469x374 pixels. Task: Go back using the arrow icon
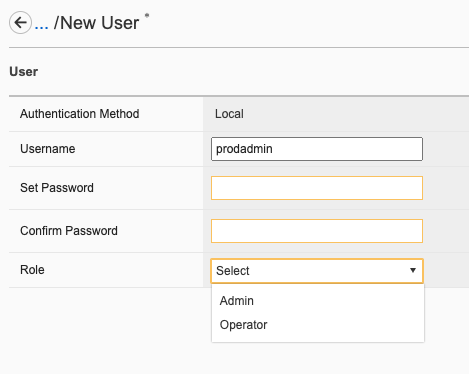click(x=20, y=23)
